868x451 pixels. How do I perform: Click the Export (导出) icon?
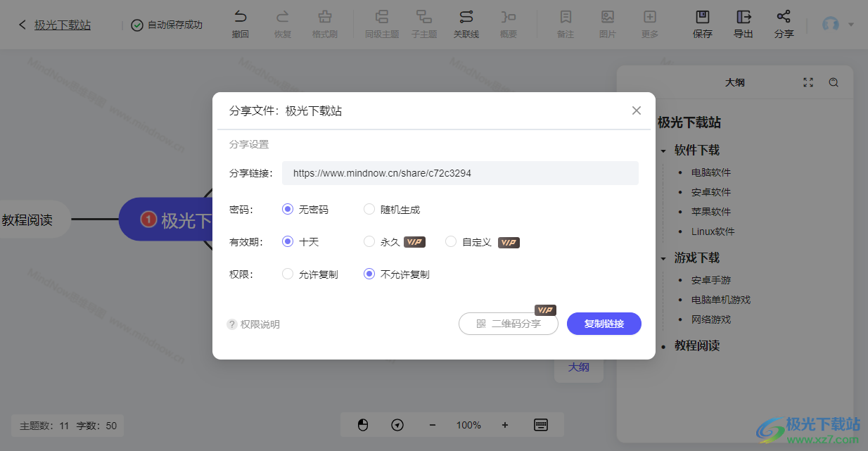(x=743, y=17)
